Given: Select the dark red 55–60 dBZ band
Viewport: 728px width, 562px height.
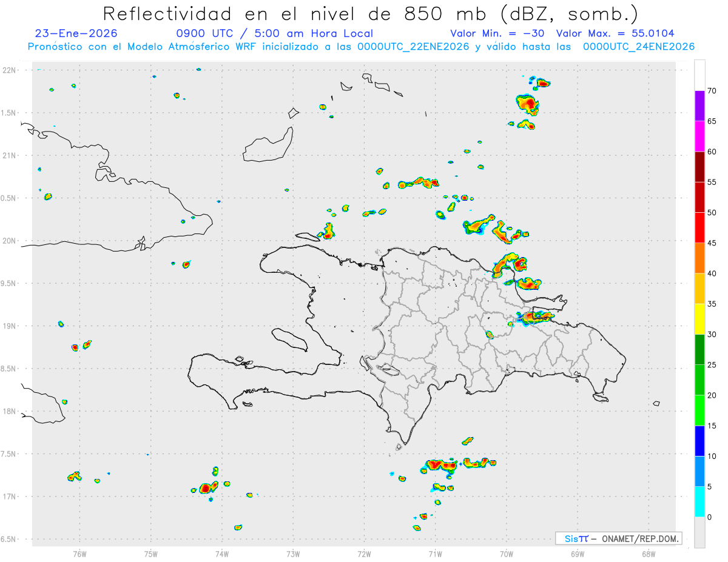Looking at the screenshot, I should click(699, 167).
